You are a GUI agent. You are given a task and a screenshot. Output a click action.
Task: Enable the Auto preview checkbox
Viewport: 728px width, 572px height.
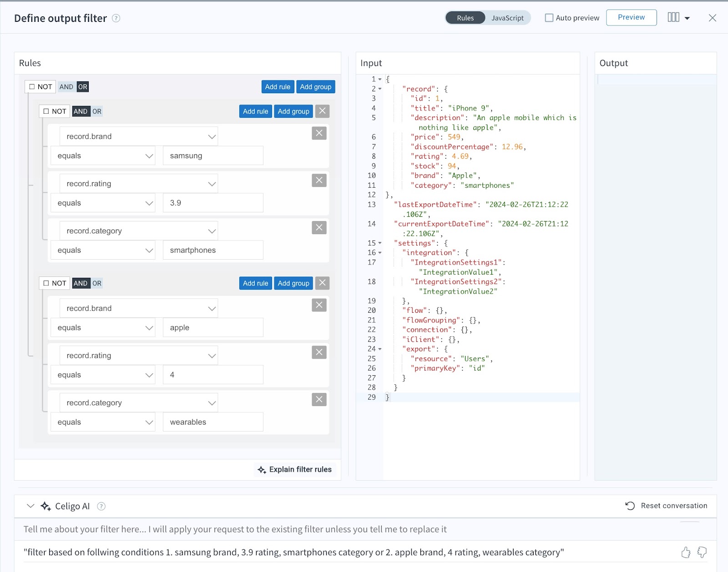point(550,17)
